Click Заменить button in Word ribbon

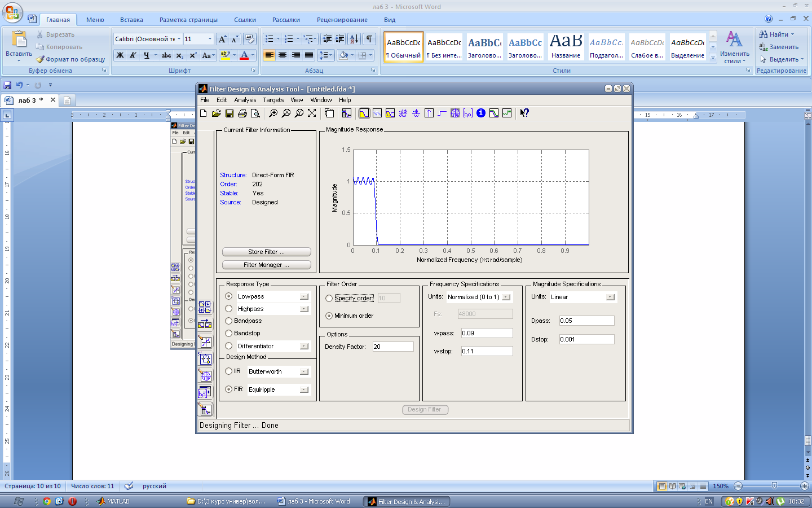point(779,47)
